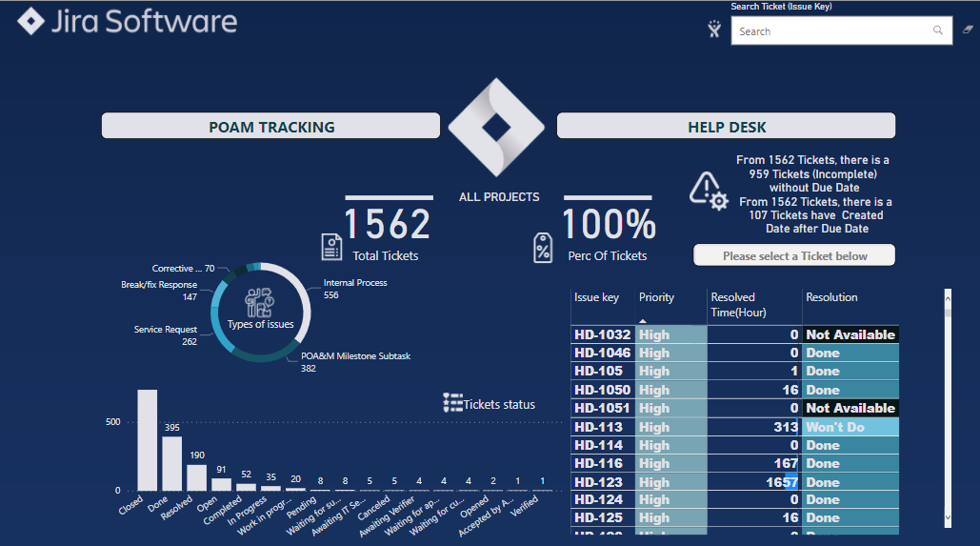Click the Corrective ... 70 label
This screenshot has width=980, height=546.
click(x=183, y=269)
